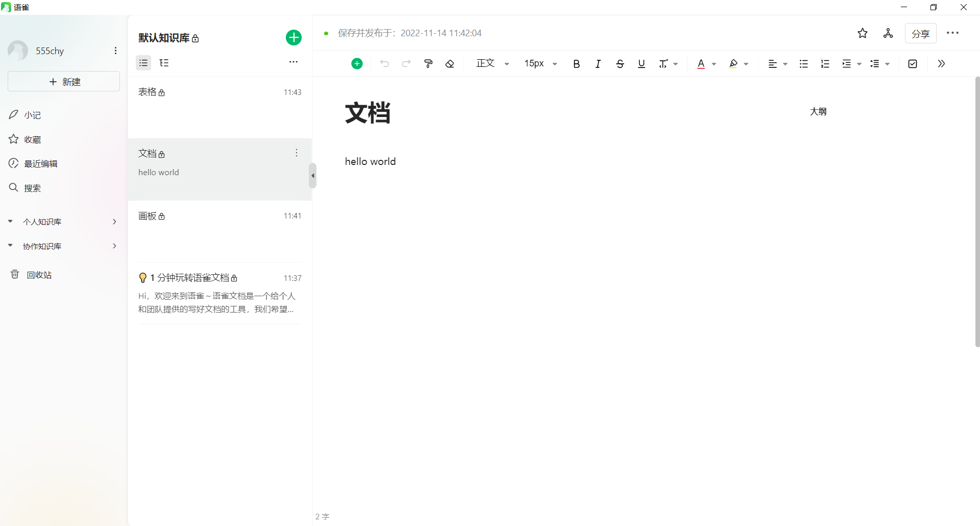Open document more options menu
The height and width of the screenshot is (526, 980).
tap(952, 33)
